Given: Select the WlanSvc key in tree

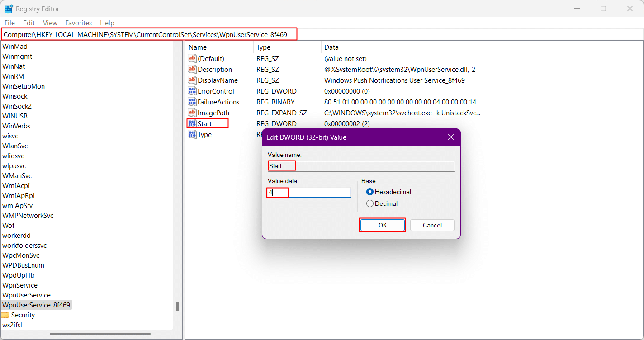Looking at the screenshot, I should [15, 146].
